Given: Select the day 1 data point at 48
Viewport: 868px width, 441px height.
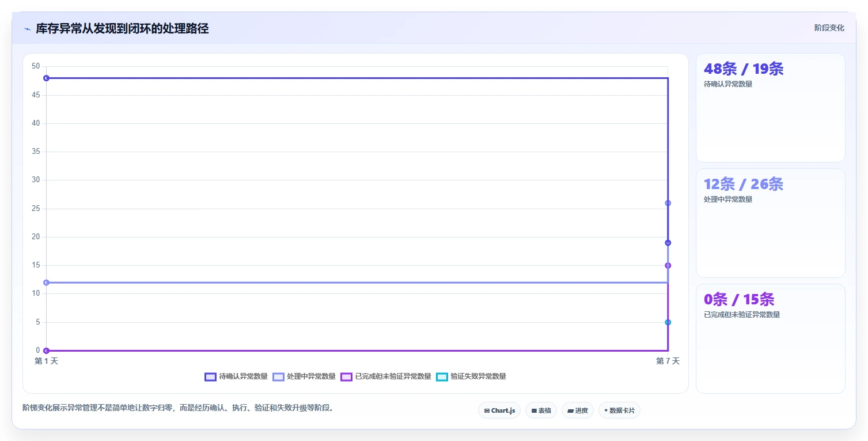Looking at the screenshot, I should pos(47,78).
